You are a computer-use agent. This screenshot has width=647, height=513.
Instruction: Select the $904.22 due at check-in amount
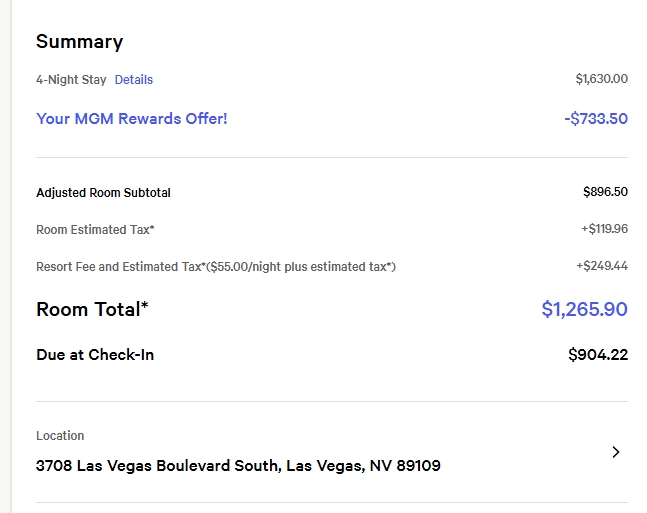tap(598, 355)
